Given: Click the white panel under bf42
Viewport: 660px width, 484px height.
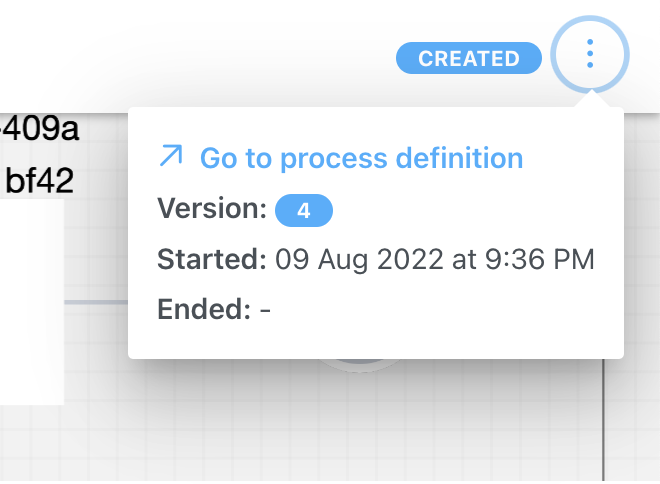Looking at the screenshot, I should pyautogui.click(x=32, y=302).
